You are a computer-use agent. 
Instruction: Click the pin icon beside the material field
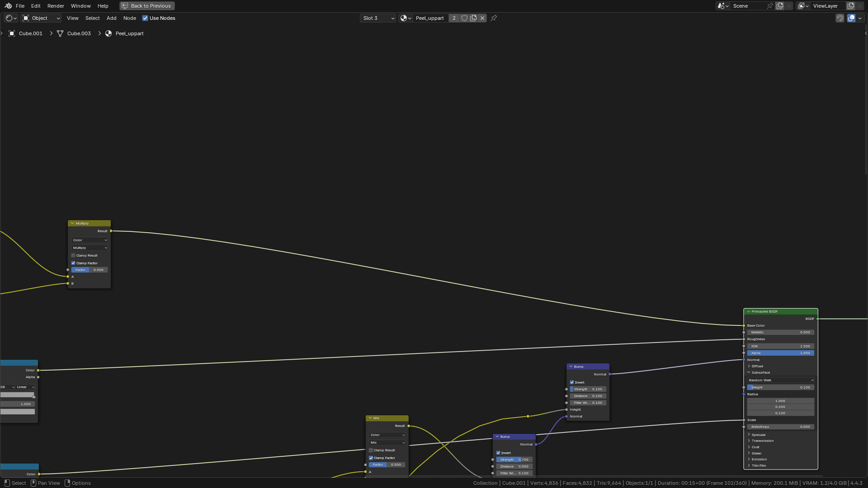(494, 18)
